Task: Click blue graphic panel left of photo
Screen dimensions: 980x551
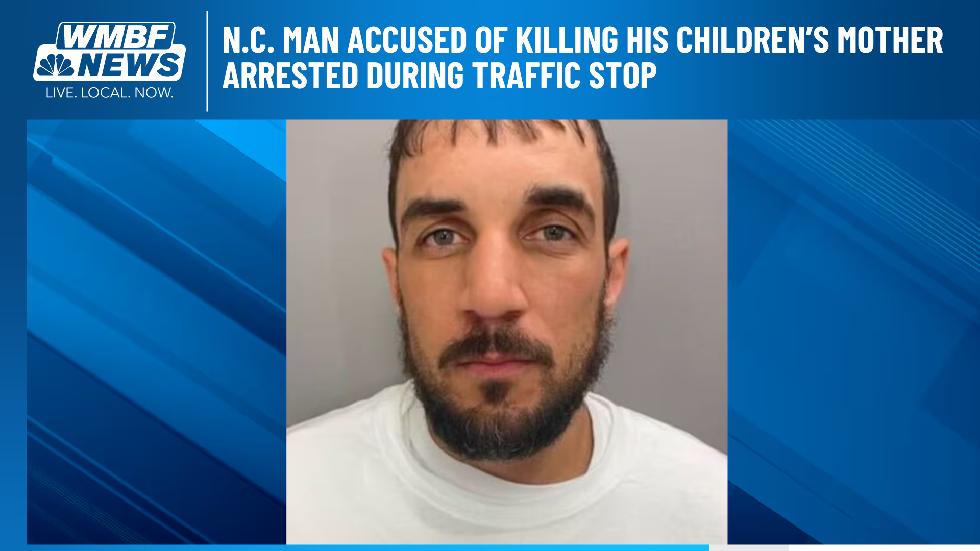Action: [x=156, y=332]
